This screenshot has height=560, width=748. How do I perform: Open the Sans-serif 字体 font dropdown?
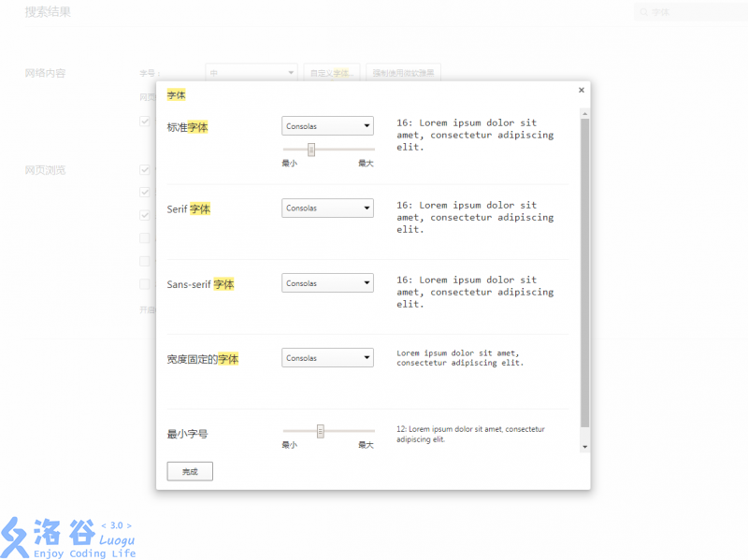[x=327, y=283]
